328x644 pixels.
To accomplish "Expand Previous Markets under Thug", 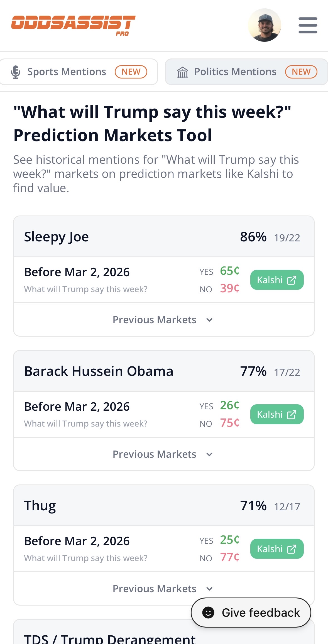I will [164, 588].
